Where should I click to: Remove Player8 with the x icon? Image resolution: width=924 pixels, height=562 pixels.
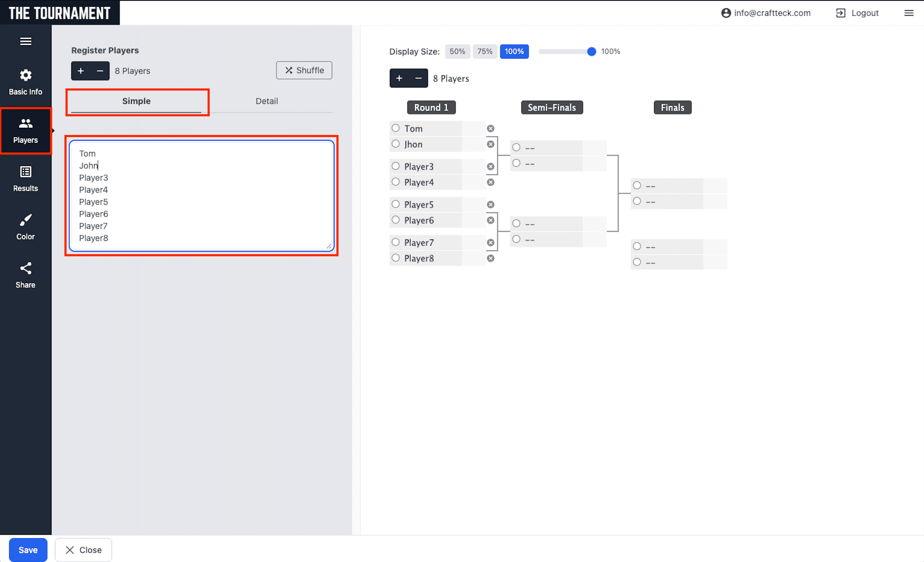pyautogui.click(x=491, y=258)
